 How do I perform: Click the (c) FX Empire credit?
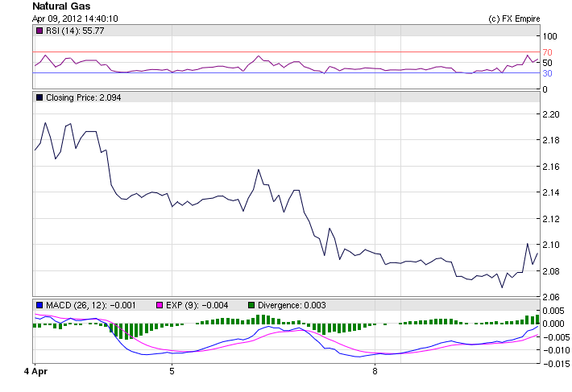click(x=514, y=19)
